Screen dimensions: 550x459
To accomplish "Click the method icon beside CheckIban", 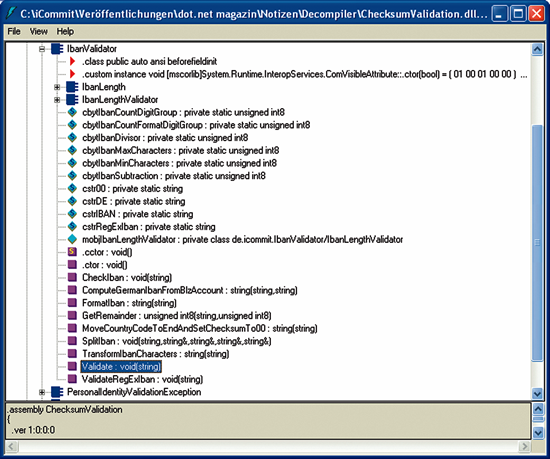I will [x=72, y=277].
